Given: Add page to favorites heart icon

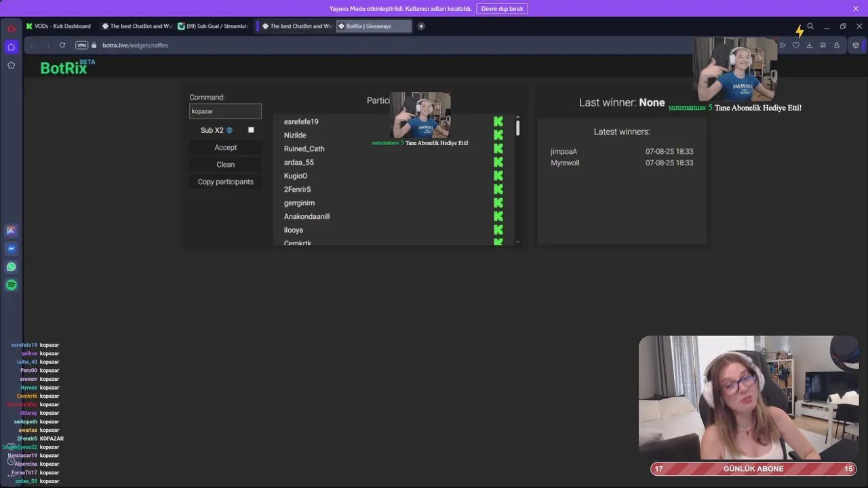Looking at the screenshot, I should (796, 45).
